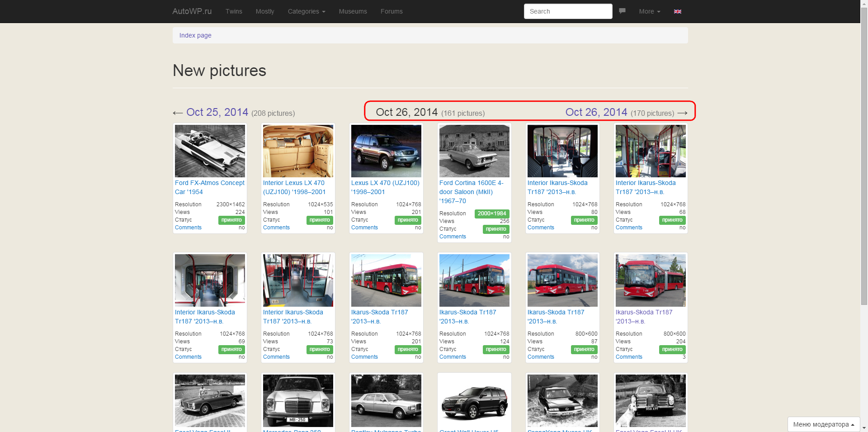This screenshot has height=432, width=868.
Task: Open the Mostly menu item
Action: tap(265, 11)
